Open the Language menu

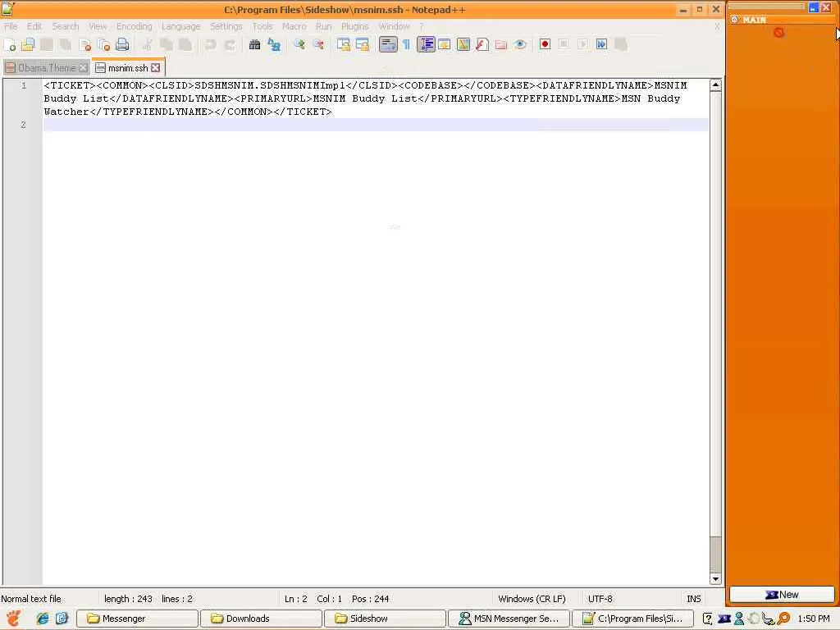[180, 26]
